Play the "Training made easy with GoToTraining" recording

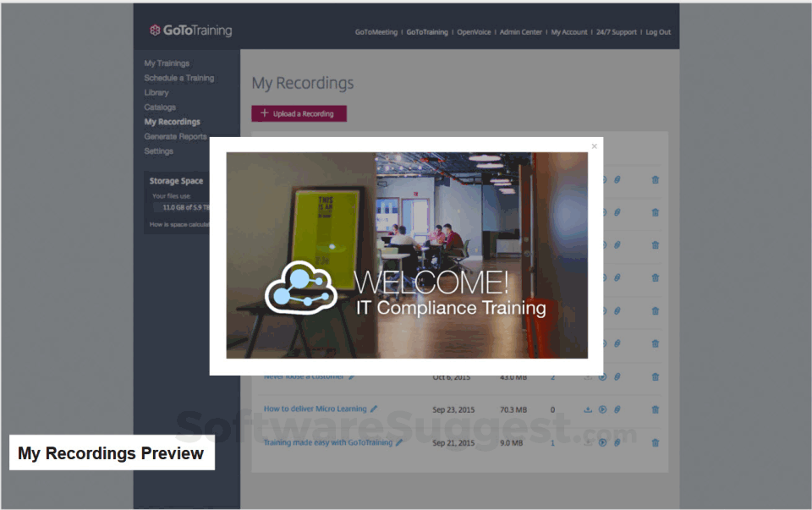coord(602,442)
